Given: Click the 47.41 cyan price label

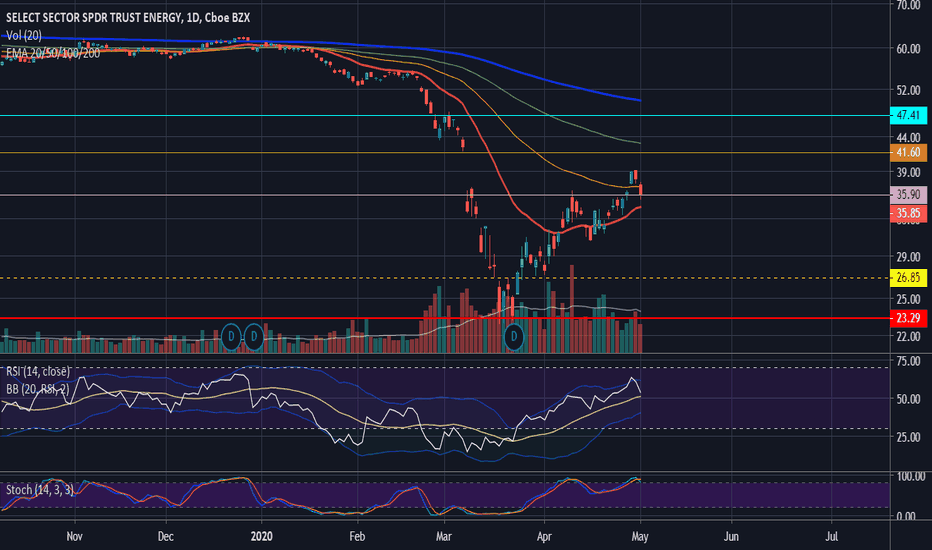Looking at the screenshot, I should pyautogui.click(x=908, y=115).
